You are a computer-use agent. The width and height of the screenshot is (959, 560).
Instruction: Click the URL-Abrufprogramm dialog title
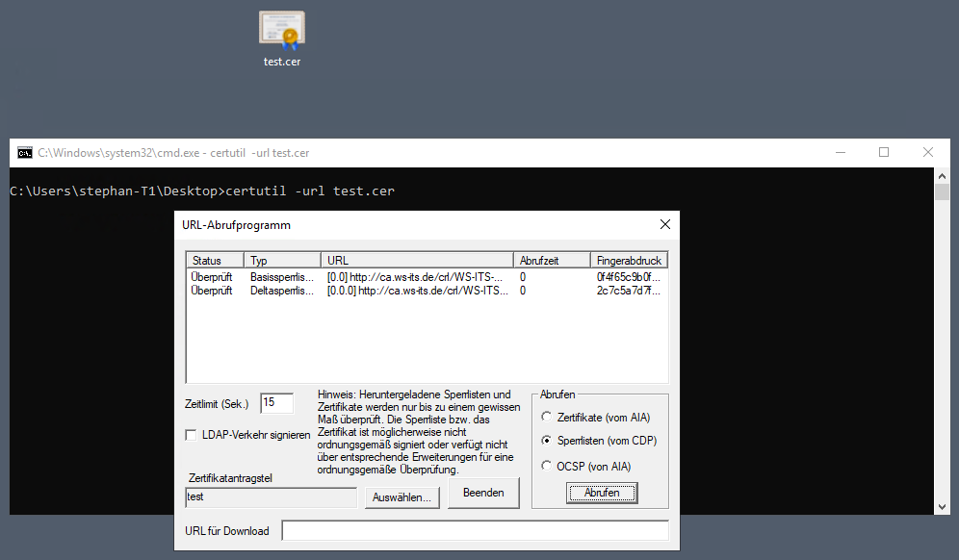[x=236, y=225]
